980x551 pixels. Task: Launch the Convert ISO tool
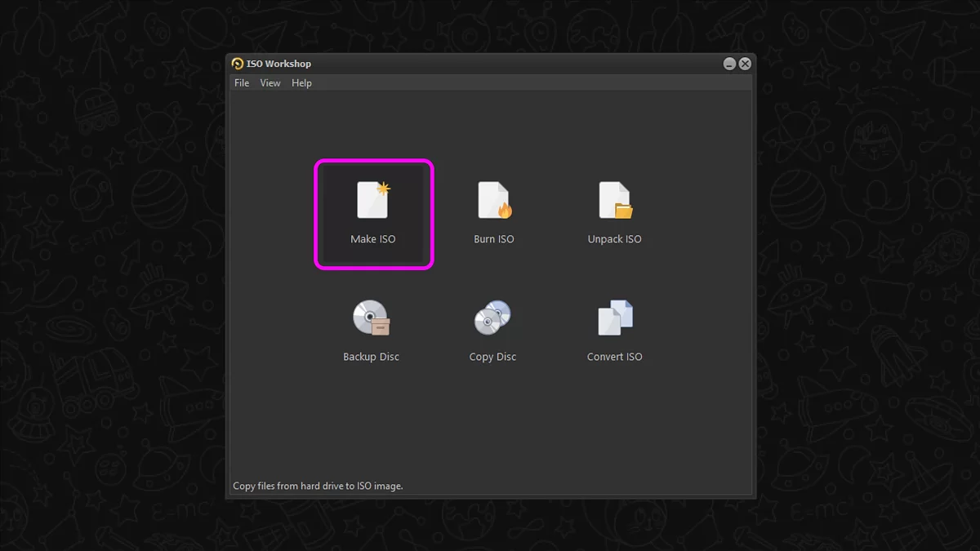pos(615,331)
